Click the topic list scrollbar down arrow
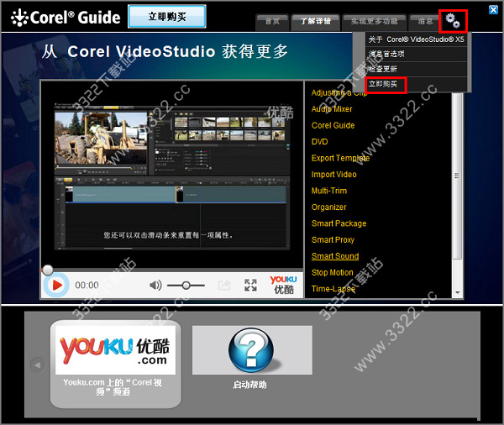 pos(457,292)
